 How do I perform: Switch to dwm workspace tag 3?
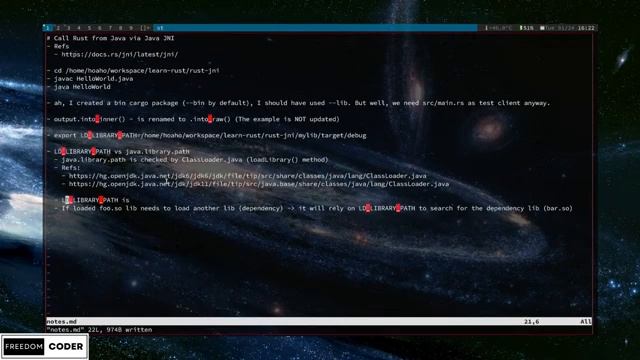[x=69, y=28]
